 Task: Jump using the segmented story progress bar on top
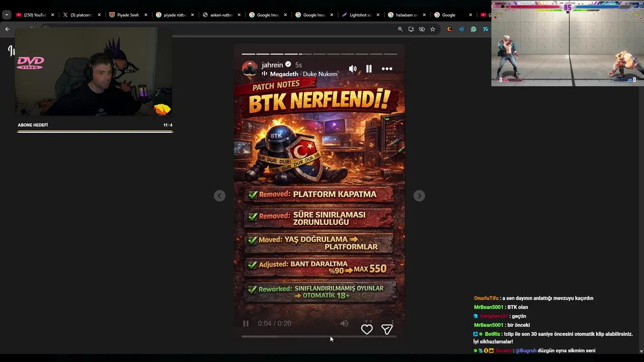[319, 54]
